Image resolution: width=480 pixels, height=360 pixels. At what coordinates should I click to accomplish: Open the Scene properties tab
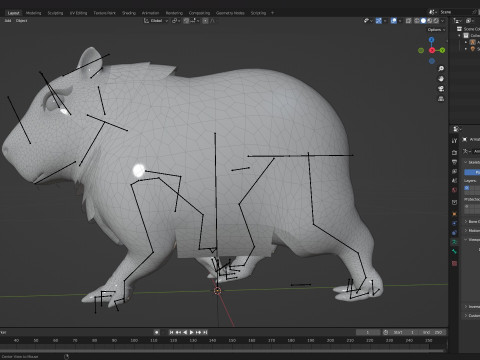[454, 180]
